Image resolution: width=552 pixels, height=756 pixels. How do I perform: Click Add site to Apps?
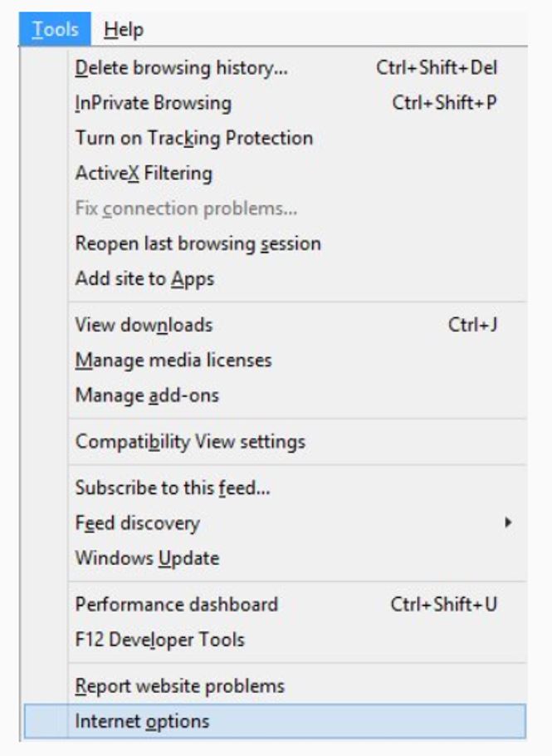[144, 279]
